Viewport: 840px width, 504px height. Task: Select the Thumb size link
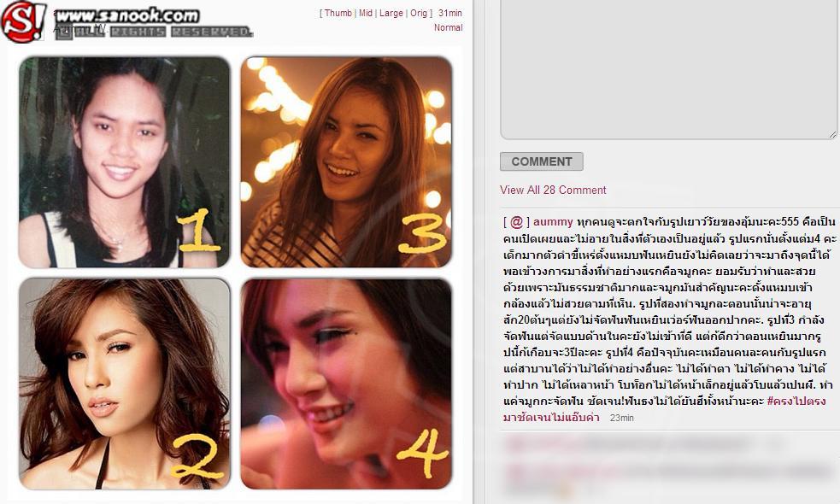pyautogui.click(x=338, y=13)
